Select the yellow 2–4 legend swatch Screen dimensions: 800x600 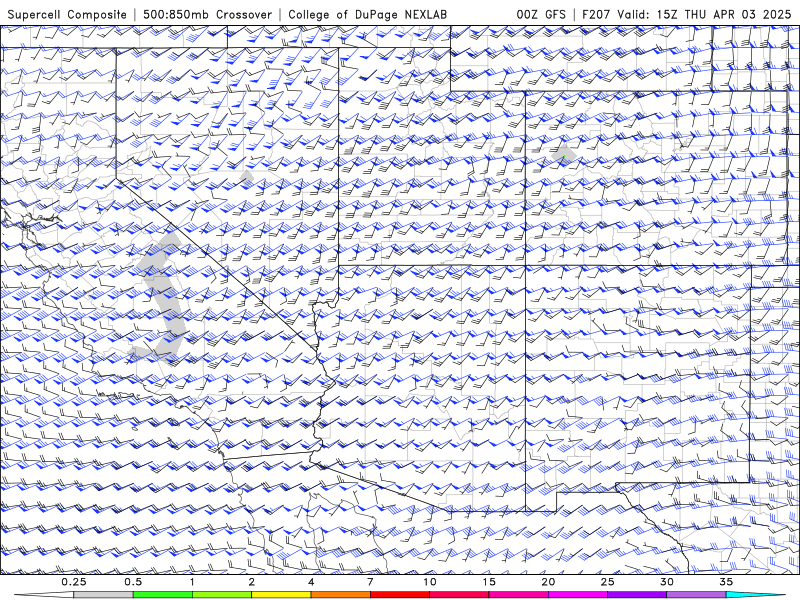pyautogui.click(x=281, y=595)
